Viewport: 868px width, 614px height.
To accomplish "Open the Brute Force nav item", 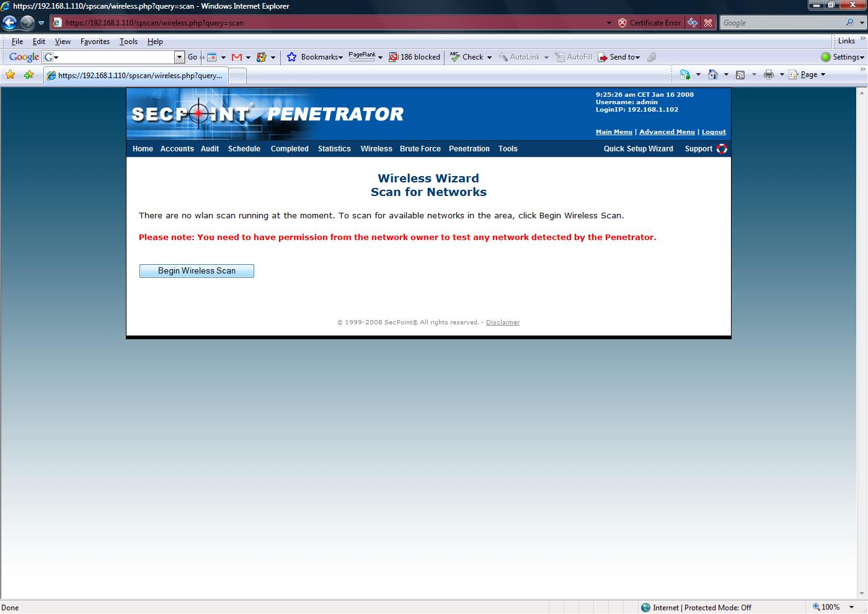I will pyautogui.click(x=420, y=149).
